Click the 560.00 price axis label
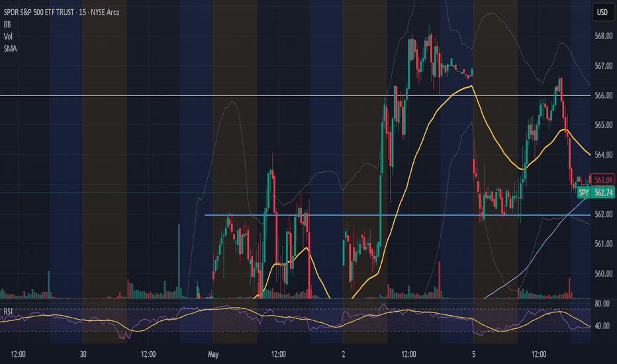617x364 pixels. 603,273
